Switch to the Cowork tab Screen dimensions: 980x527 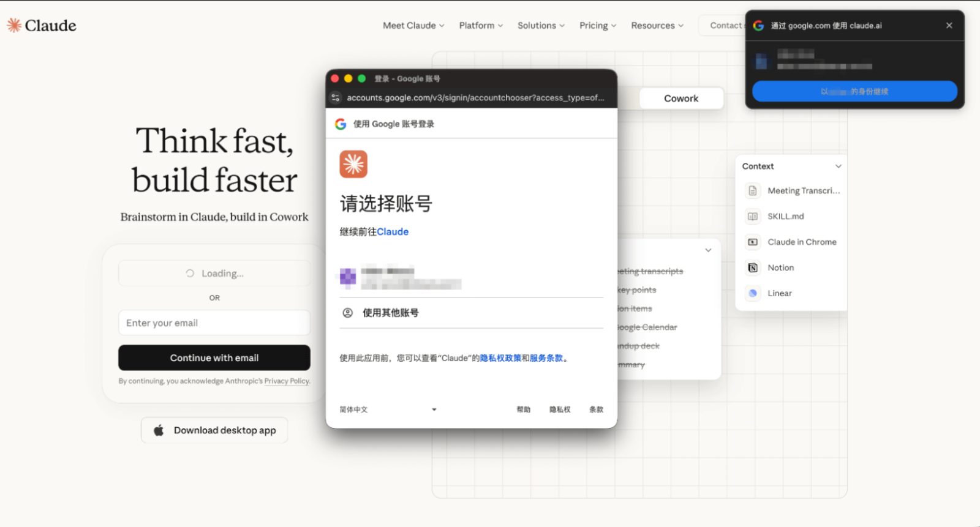tap(681, 99)
